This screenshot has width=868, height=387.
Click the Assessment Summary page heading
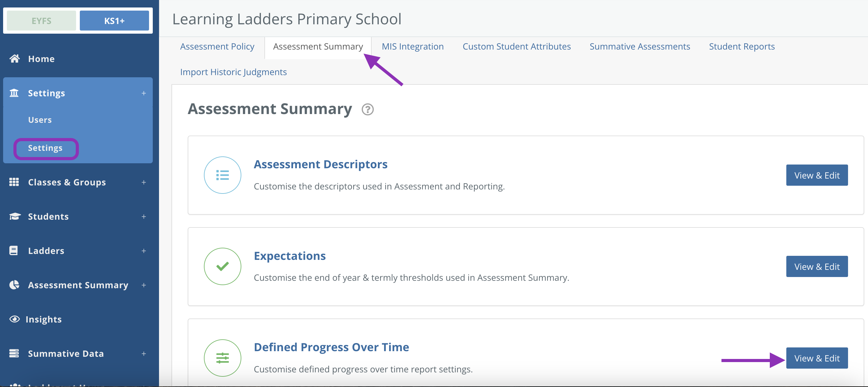(x=270, y=109)
